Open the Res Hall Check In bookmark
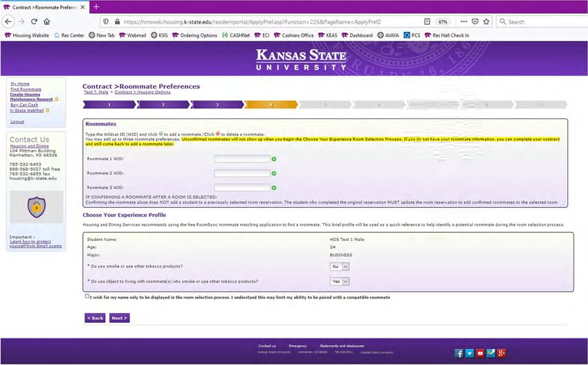This screenshot has height=365, width=588. click(x=447, y=35)
